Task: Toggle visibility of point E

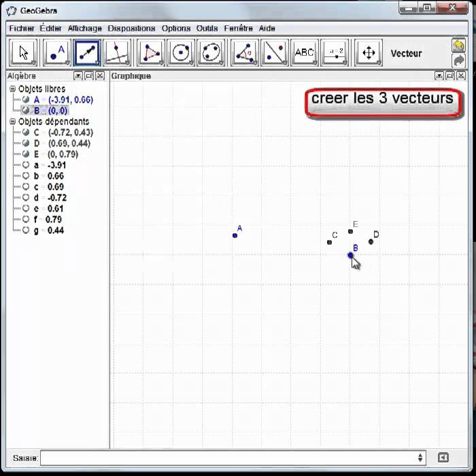Action: (x=26, y=154)
